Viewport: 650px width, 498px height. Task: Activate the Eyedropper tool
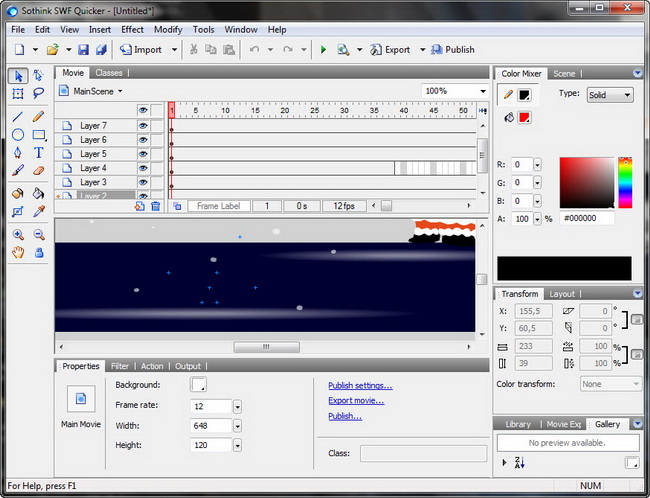[x=39, y=212]
